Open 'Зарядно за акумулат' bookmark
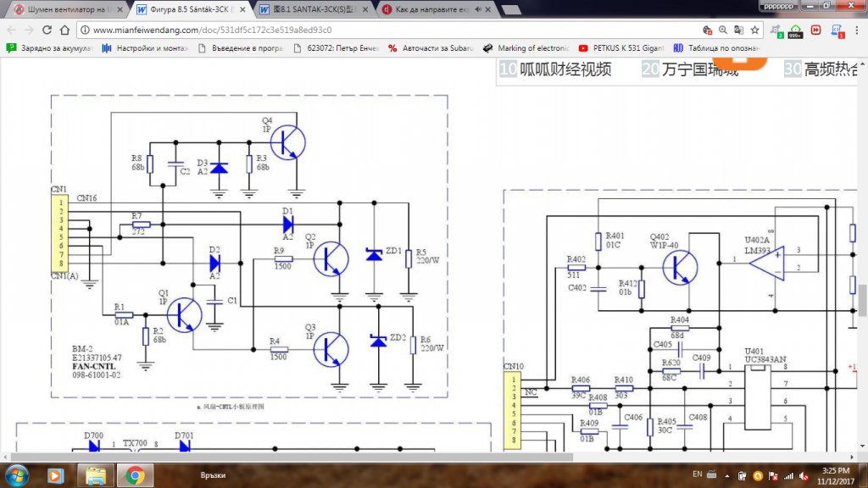 pos(48,48)
